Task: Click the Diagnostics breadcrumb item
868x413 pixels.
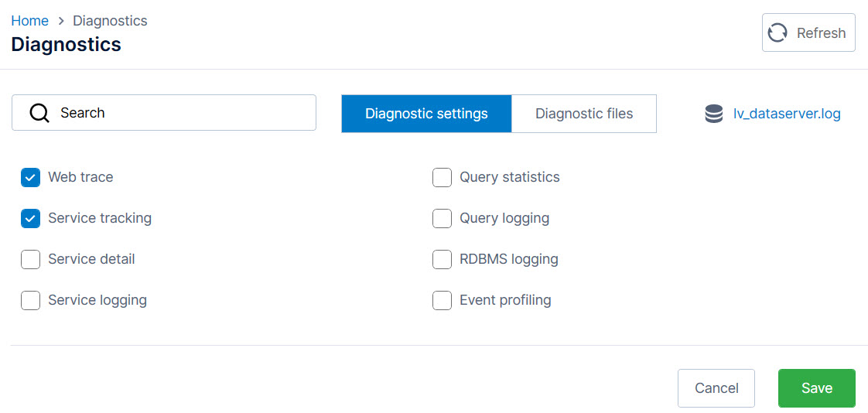Action: 110,21
